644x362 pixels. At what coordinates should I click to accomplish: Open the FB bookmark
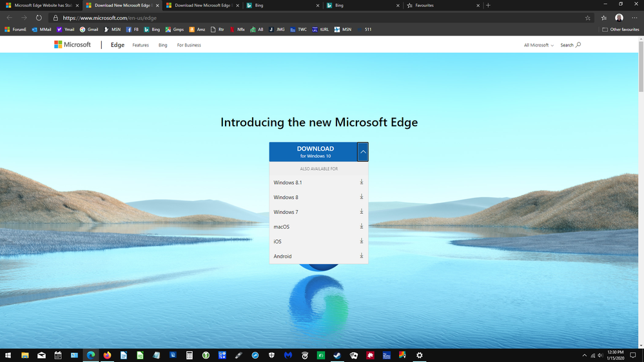[132, 30]
